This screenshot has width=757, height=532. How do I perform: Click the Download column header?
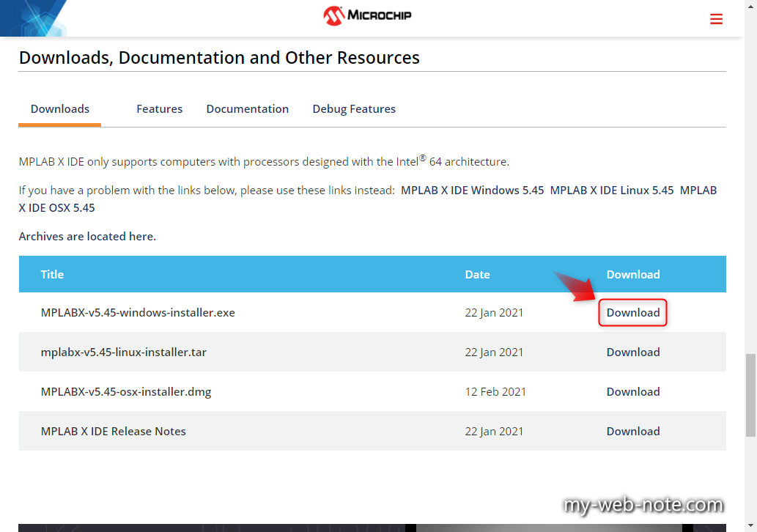pos(632,275)
